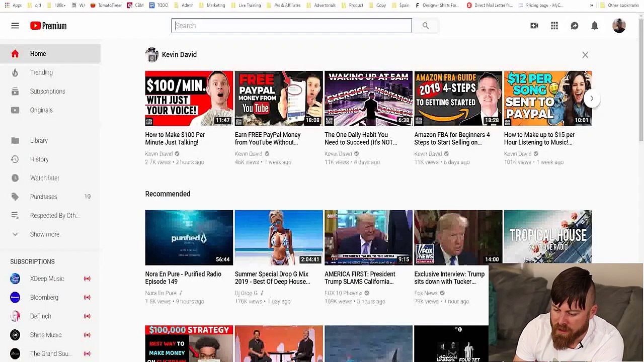
Task: Open the Direct Mail Letter bookmark
Action: click(x=489, y=5)
